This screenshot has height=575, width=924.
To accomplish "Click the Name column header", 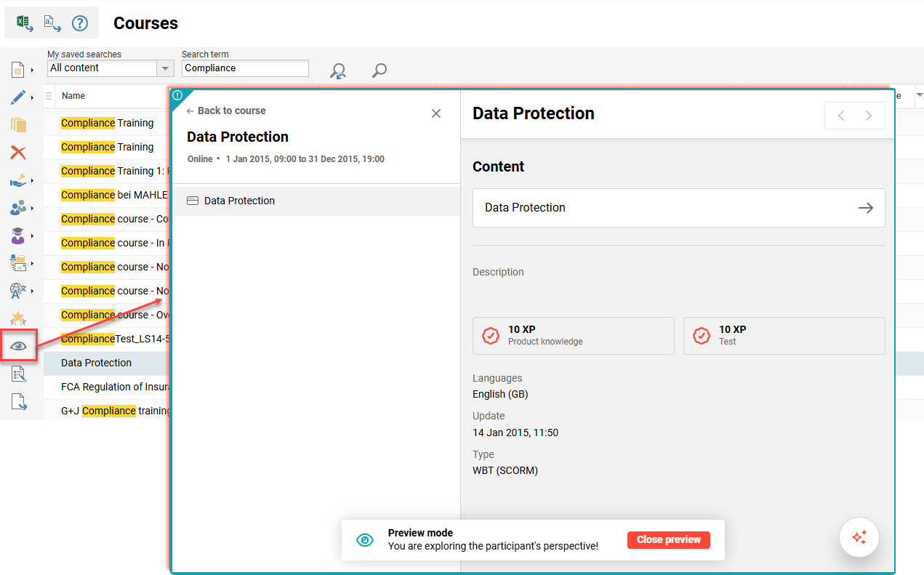I will point(73,96).
